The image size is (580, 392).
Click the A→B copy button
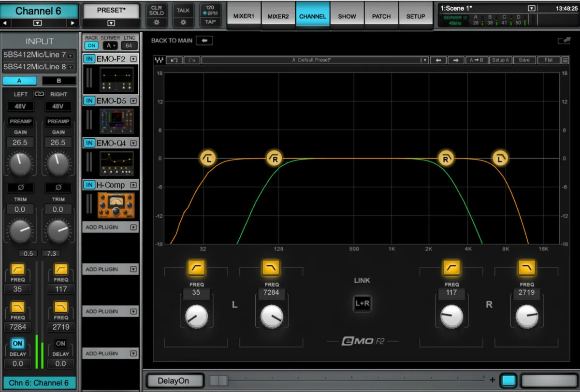tap(476, 60)
